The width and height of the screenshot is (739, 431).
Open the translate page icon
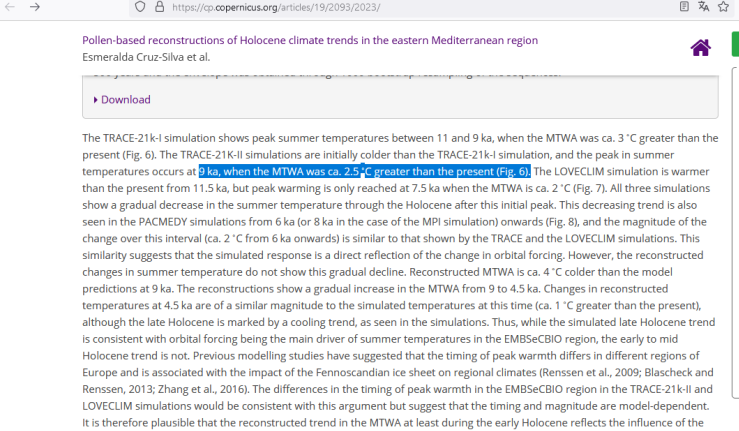[704, 7]
